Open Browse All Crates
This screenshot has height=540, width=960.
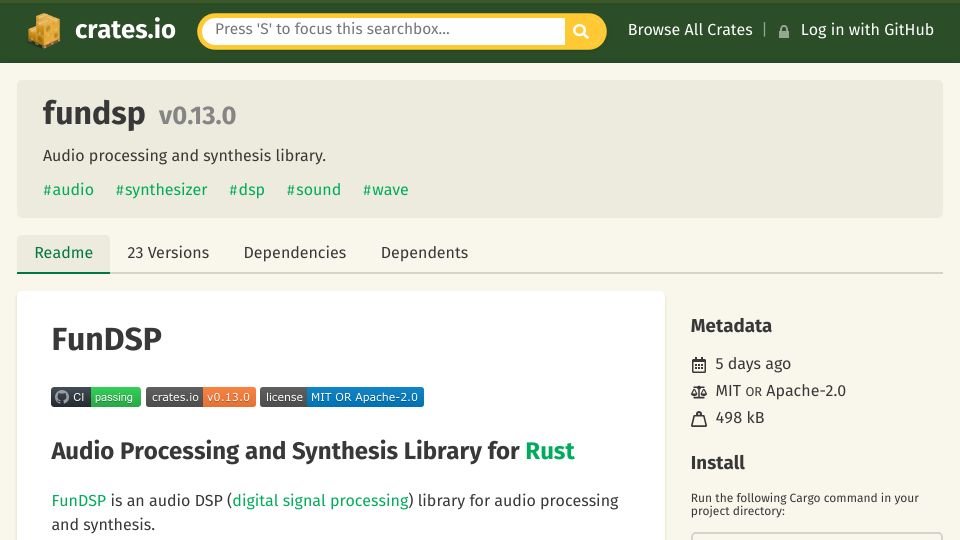pos(690,29)
